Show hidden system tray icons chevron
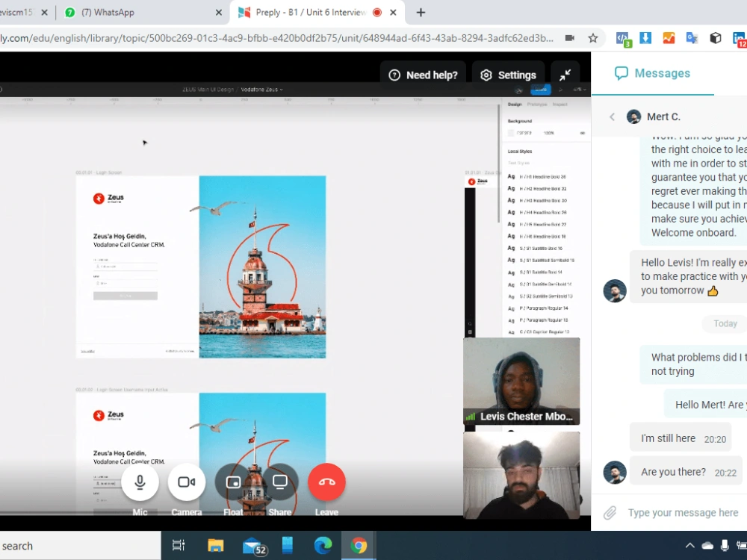The image size is (747, 560). tap(689, 546)
